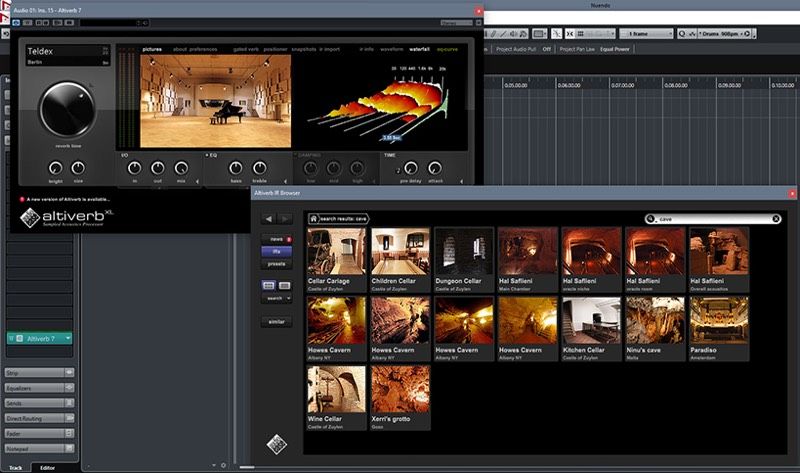800x473 pixels.
Task: Switch to the pictures tab
Action: (152, 49)
